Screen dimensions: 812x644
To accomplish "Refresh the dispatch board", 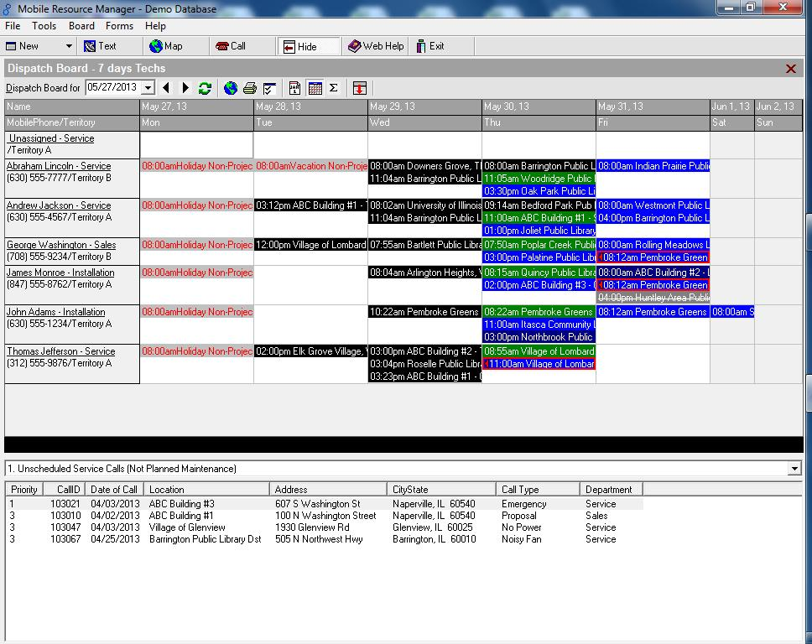I will [x=205, y=88].
